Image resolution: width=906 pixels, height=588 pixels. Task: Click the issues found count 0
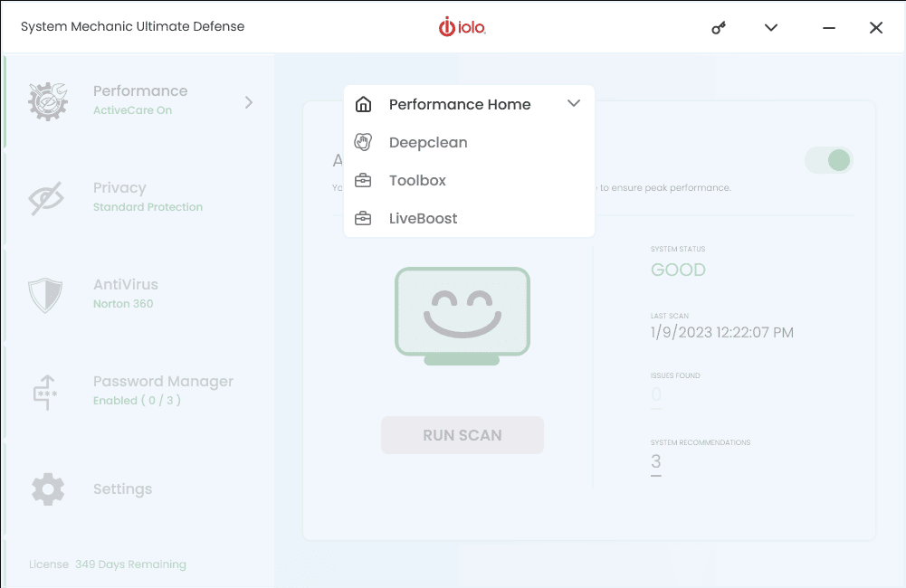[656, 394]
